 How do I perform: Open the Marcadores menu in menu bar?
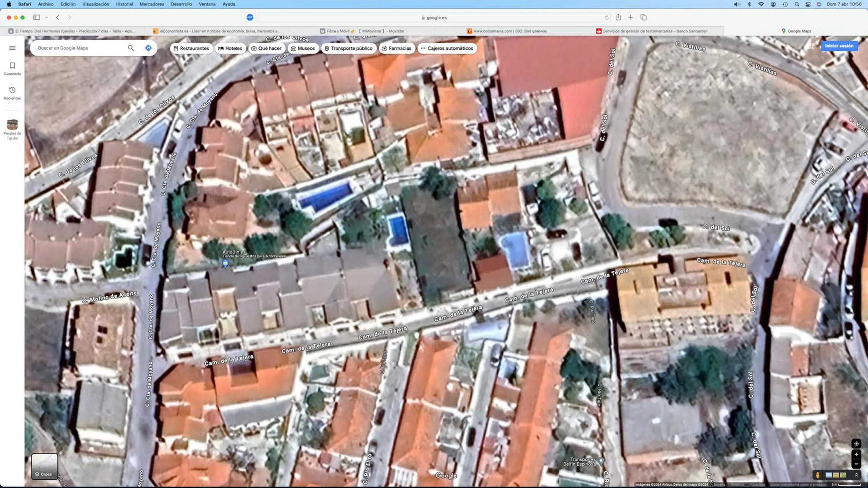tap(152, 4)
